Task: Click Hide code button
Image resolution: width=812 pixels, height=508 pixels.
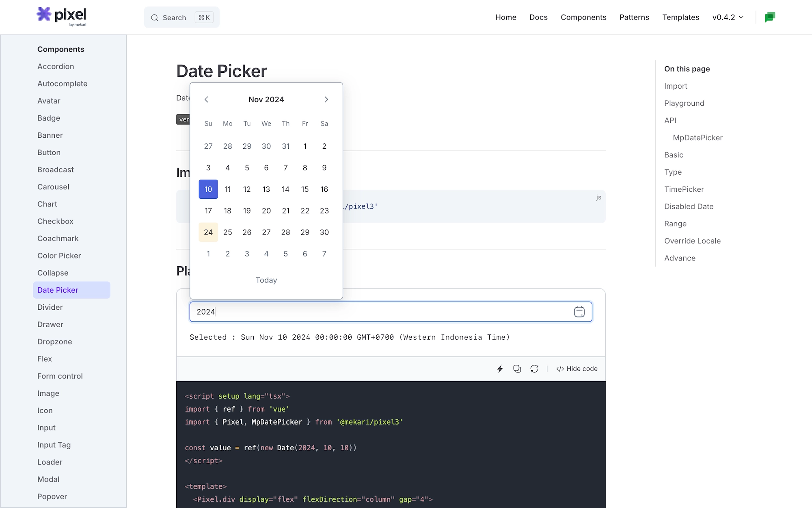Action: (x=577, y=369)
